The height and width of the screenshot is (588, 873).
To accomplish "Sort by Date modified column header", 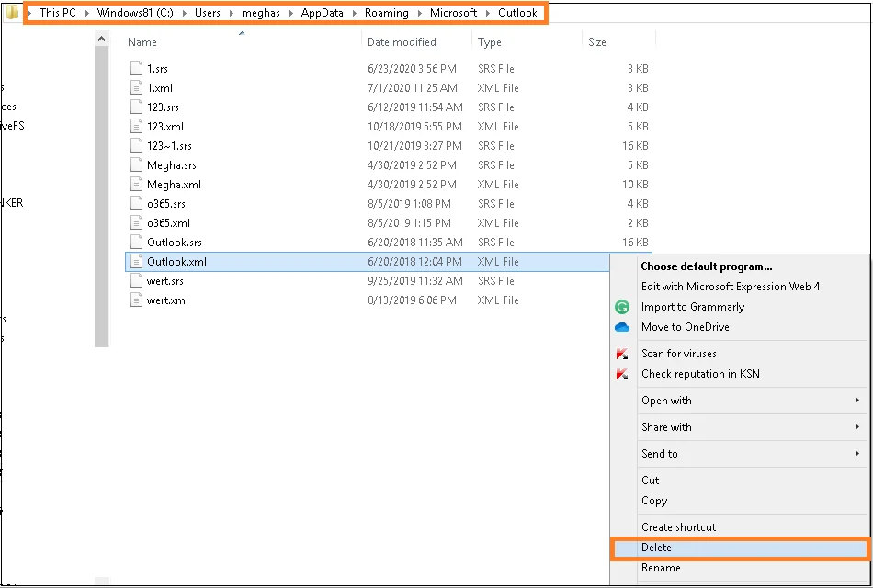I will coord(402,41).
